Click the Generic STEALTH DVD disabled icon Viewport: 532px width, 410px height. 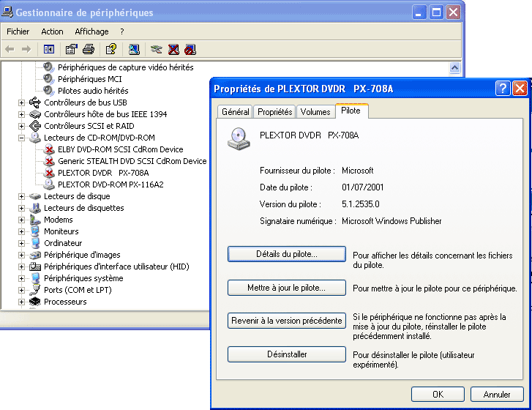click(x=49, y=161)
